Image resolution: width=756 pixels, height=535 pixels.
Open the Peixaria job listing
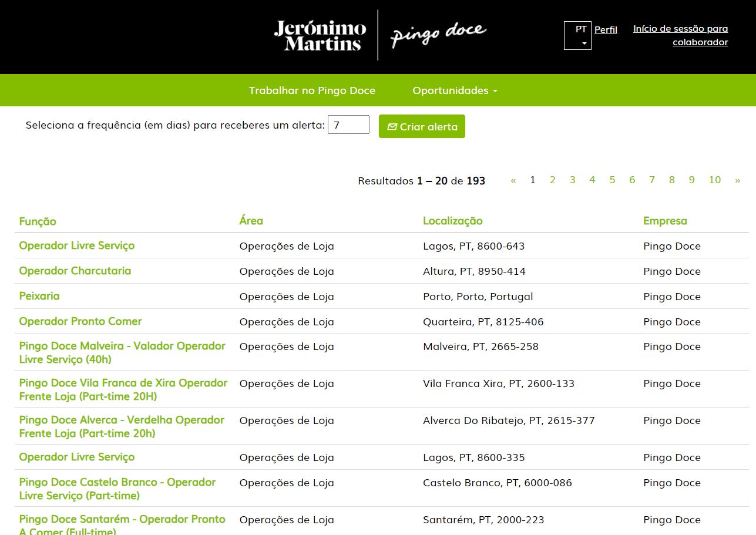[x=39, y=296]
